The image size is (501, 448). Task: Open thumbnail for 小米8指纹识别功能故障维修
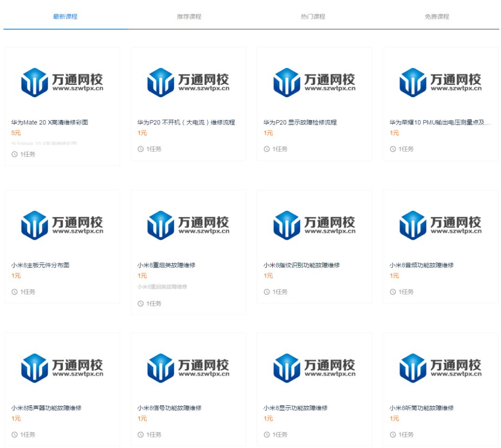click(x=315, y=225)
